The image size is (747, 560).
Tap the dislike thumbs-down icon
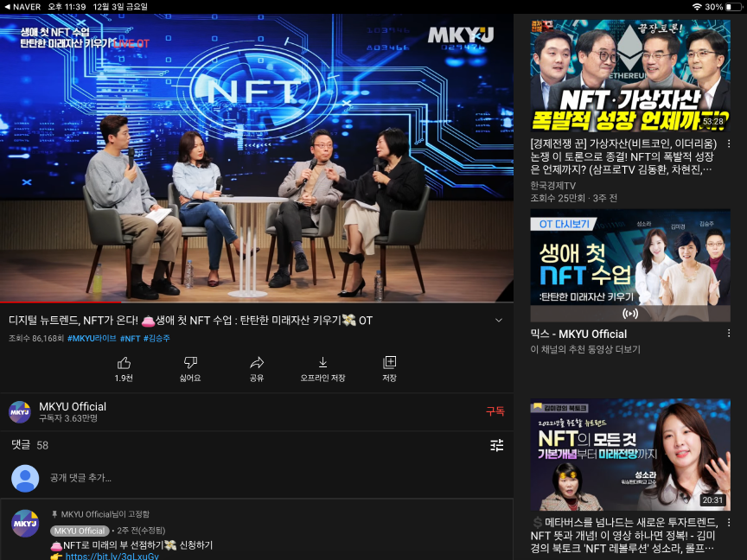[x=190, y=363]
